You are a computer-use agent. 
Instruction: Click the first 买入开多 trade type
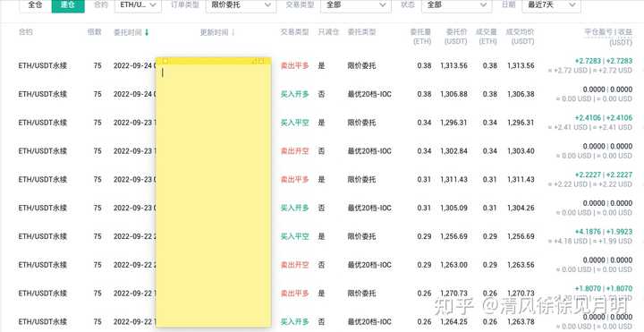point(294,94)
